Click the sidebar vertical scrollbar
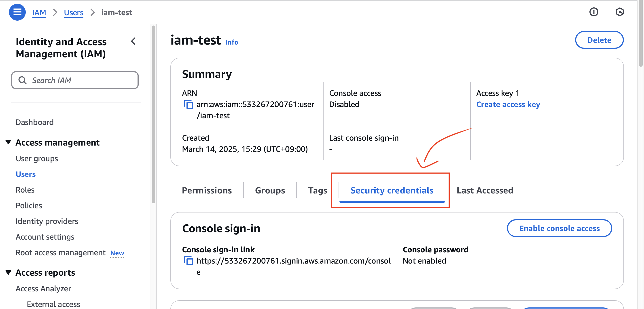644x309 pixels. click(153, 114)
